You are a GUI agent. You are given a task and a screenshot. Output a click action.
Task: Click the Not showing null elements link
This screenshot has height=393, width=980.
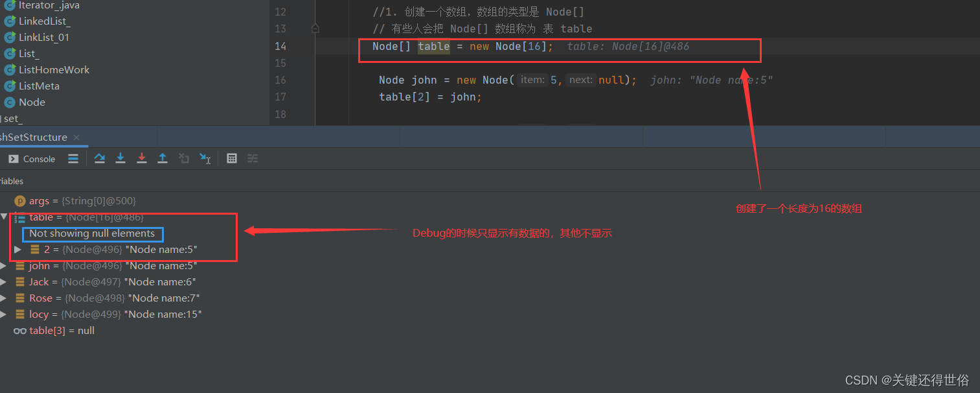(x=92, y=233)
